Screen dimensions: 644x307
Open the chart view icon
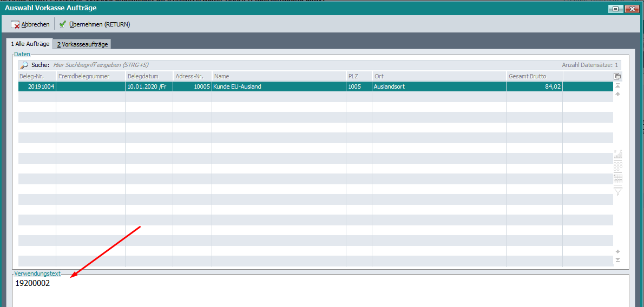coord(617,154)
